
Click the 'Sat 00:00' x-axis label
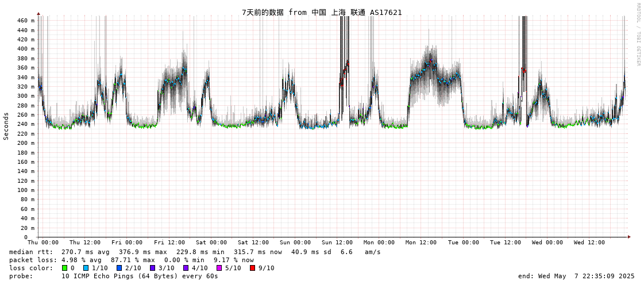pyautogui.click(x=211, y=243)
